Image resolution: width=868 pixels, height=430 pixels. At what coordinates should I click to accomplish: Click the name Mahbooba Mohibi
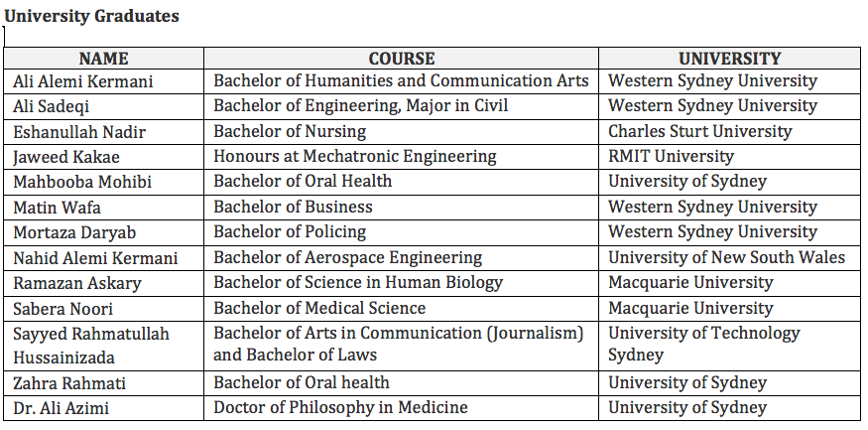pos(82,182)
